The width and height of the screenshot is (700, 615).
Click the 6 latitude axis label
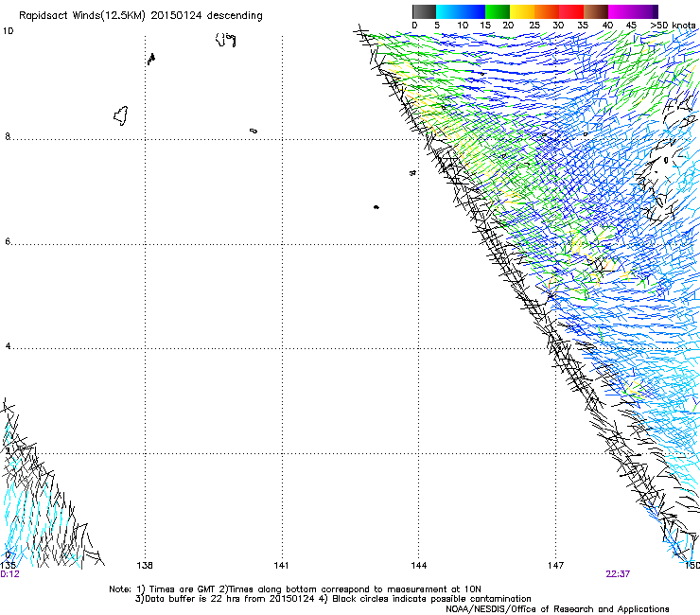click(x=8, y=241)
